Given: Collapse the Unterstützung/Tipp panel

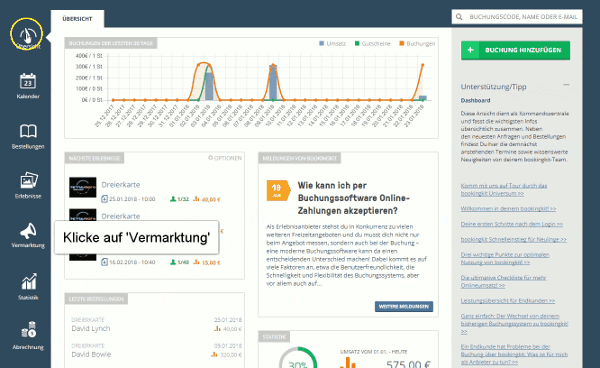Looking at the screenshot, I should [x=566, y=85].
